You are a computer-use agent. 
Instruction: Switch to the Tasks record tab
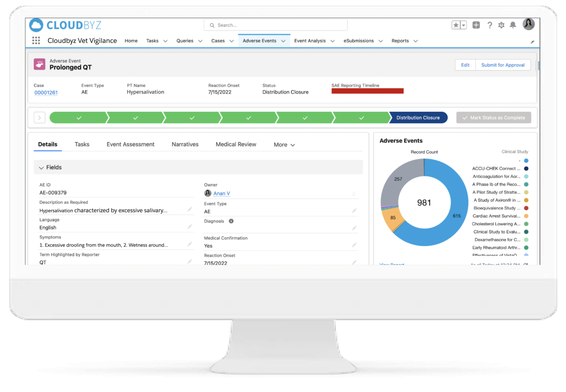(x=82, y=144)
